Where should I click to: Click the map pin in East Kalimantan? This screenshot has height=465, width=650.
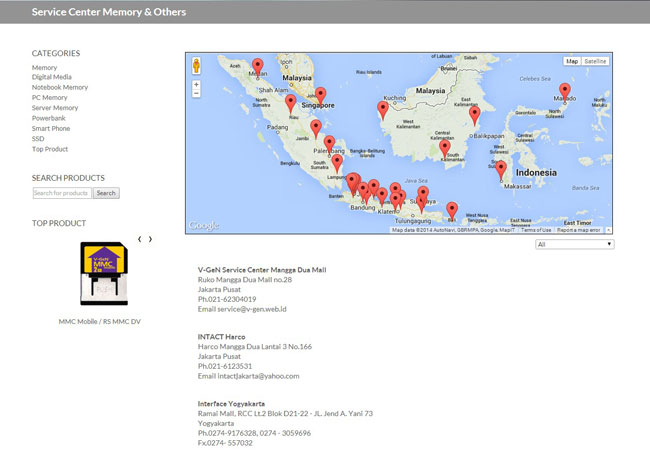475,116
